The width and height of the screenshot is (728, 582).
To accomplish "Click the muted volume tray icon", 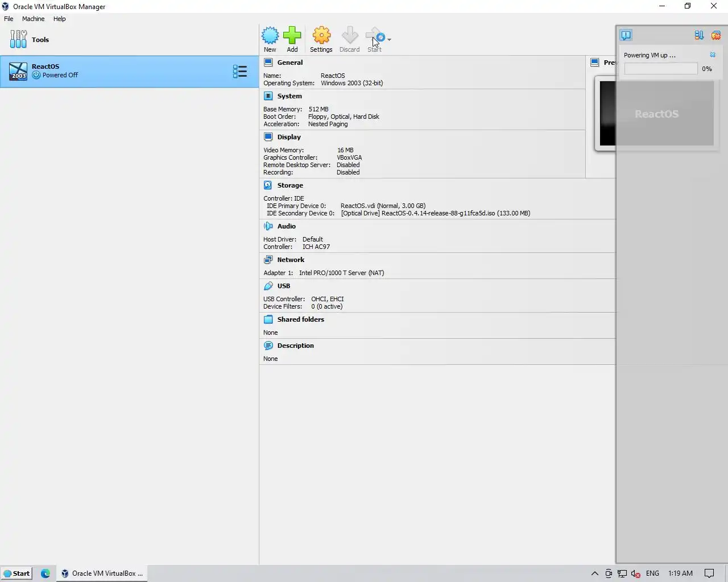I will coord(636,573).
